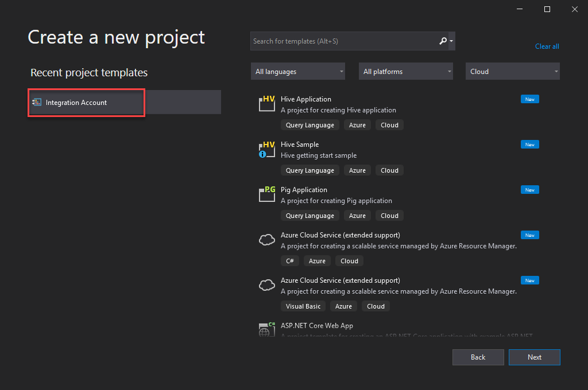Click the search magnifier icon
Viewport: 588px width, 390px height.
[x=443, y=41]
